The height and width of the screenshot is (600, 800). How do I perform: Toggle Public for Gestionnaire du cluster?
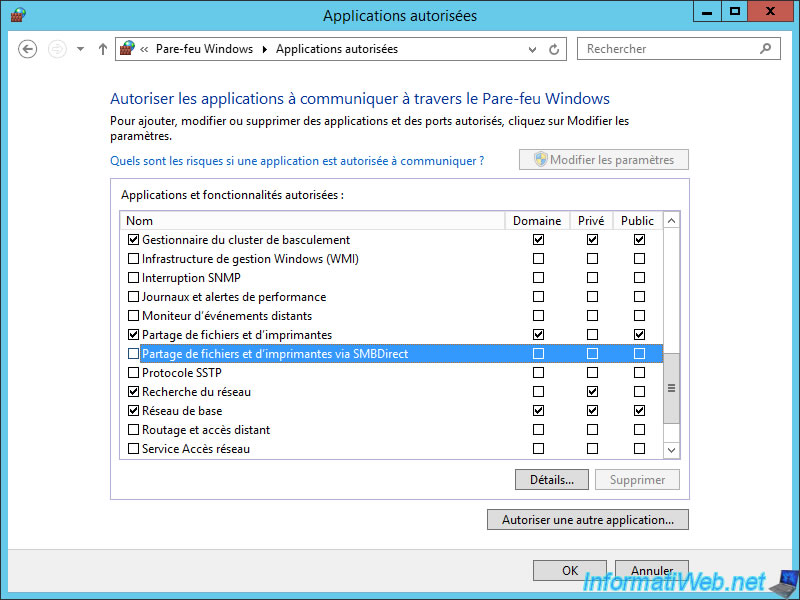(639, 239)
